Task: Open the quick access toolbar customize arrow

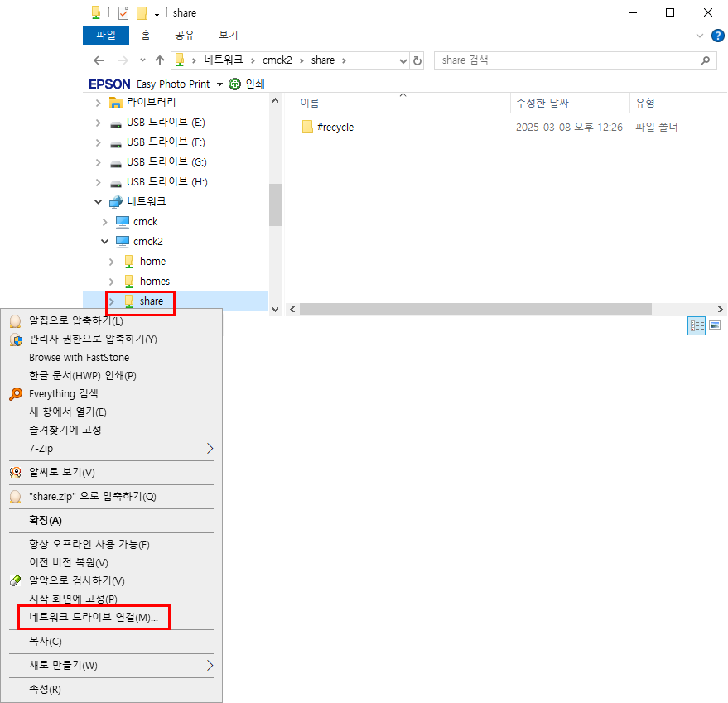Action: (x=157, y=14)
